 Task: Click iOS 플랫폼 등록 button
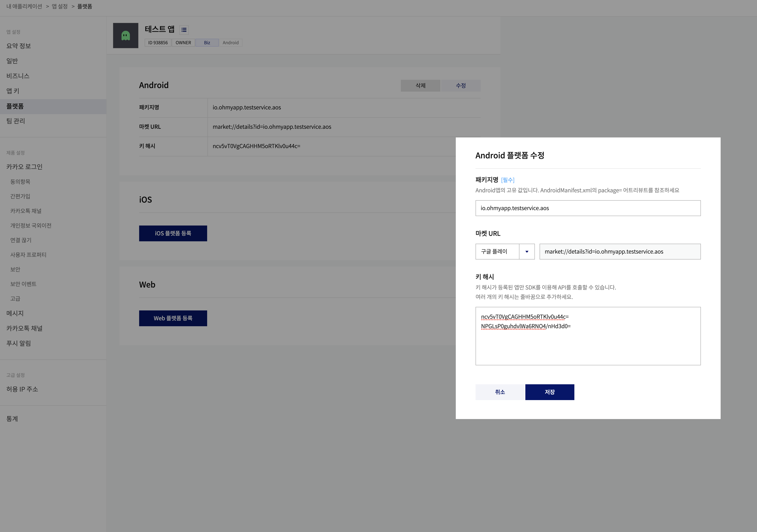(x=173, y=233)
